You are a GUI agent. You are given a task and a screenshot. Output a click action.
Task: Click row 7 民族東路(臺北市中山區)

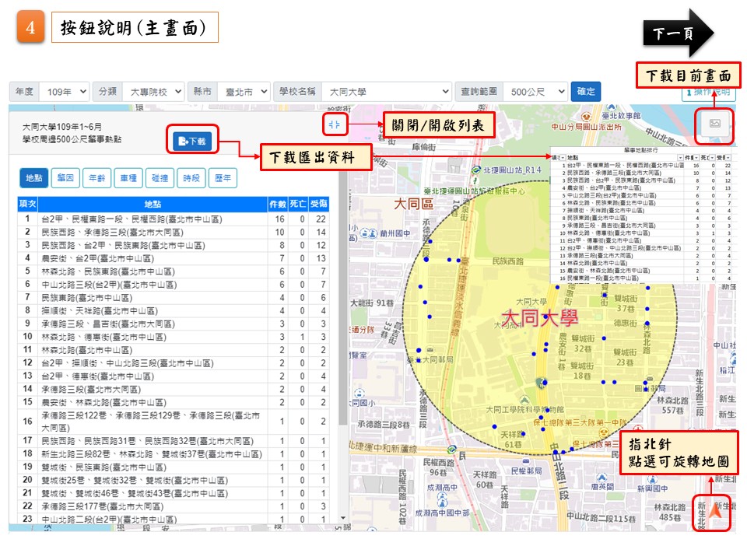(x=174, y=298)
